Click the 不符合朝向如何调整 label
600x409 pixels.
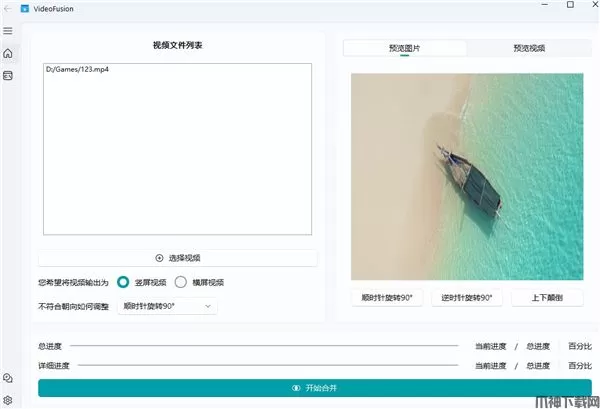point(73,306)
